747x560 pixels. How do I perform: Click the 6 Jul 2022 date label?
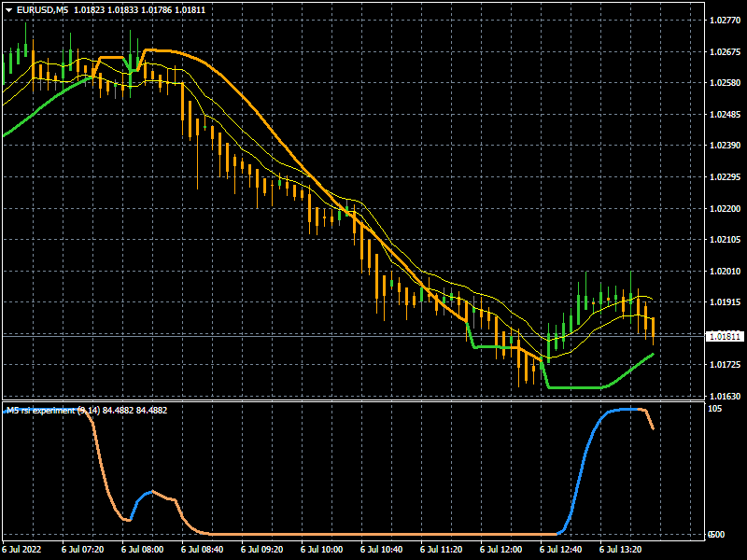[21, 550]
